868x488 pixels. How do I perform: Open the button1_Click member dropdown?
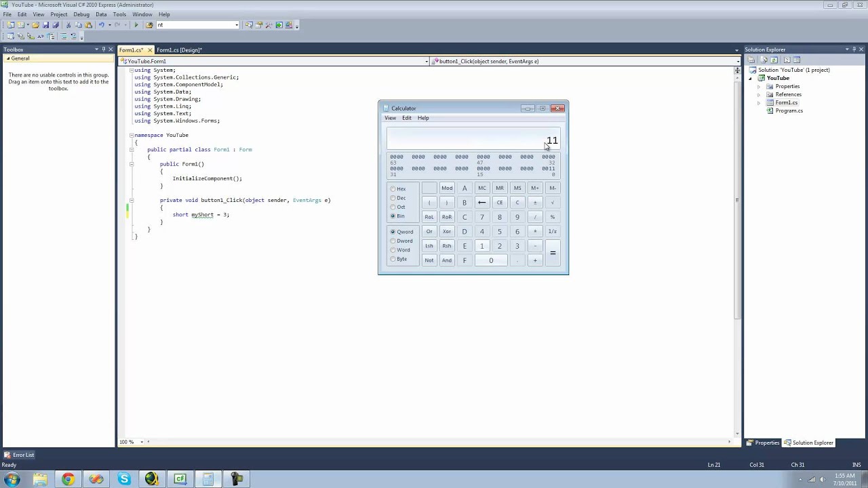[x=738, y=62]
